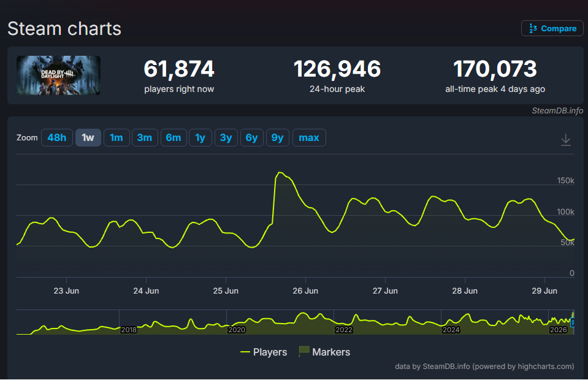The width and height of the screenshot is (588, 380).
Task: Choose the 9y zoom range
Action: pyautogui.click(x=278, y=137)
